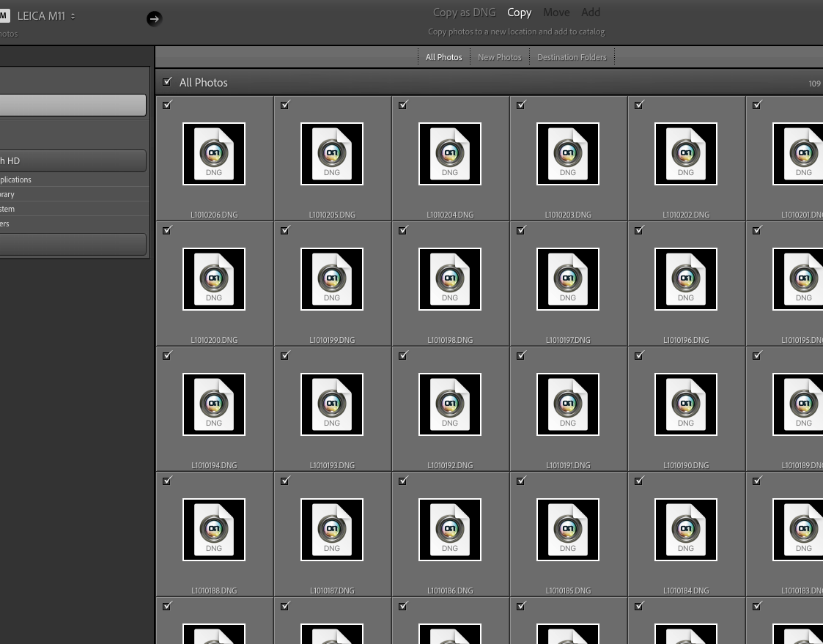Click the L1010201.DNG thumbnail at right edge
Screen dimensions: 823x644
pyautogui.click(x=798, y=154)
